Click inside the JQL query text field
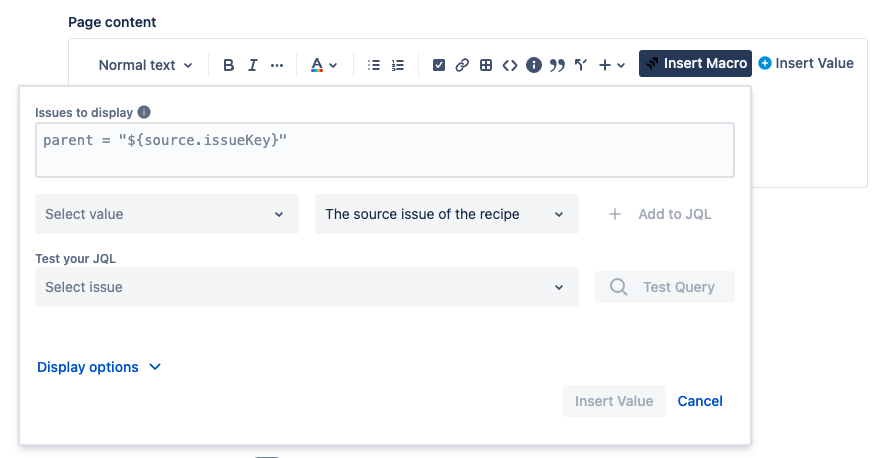The width and height of the screenshot is (888, 458). pyautogui.click(x=384, y=150)
